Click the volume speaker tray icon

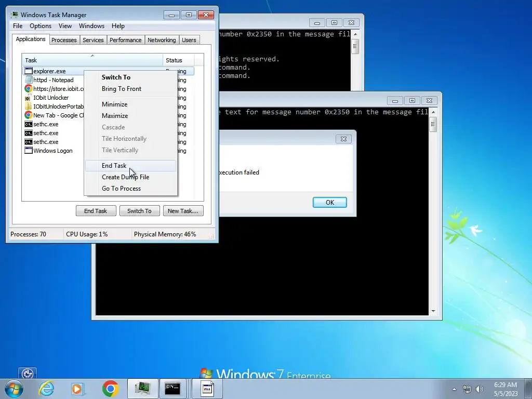(479, 389)
